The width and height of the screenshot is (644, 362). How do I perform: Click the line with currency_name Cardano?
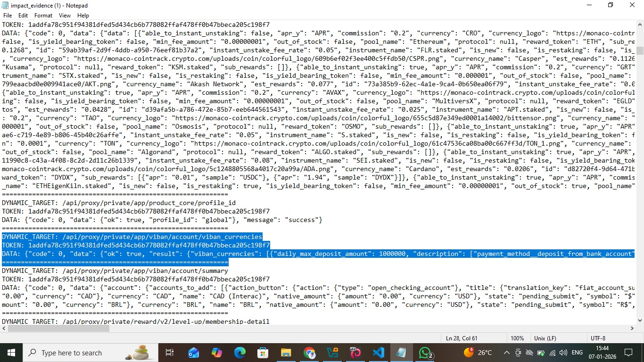(318, 169)
